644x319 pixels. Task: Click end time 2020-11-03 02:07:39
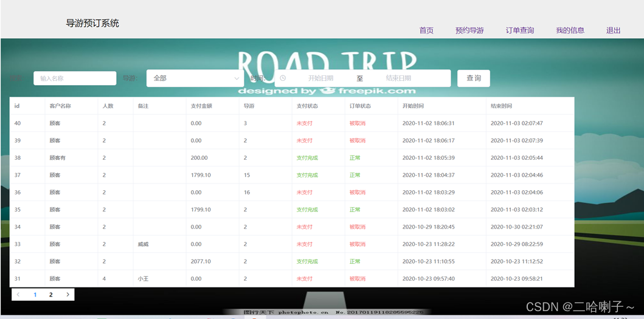click(517, 140)
